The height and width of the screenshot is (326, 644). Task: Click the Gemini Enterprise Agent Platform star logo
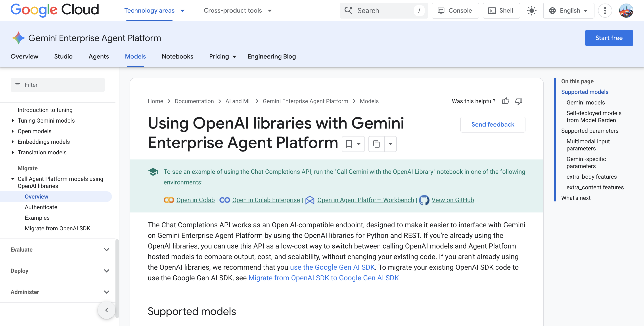18,38
